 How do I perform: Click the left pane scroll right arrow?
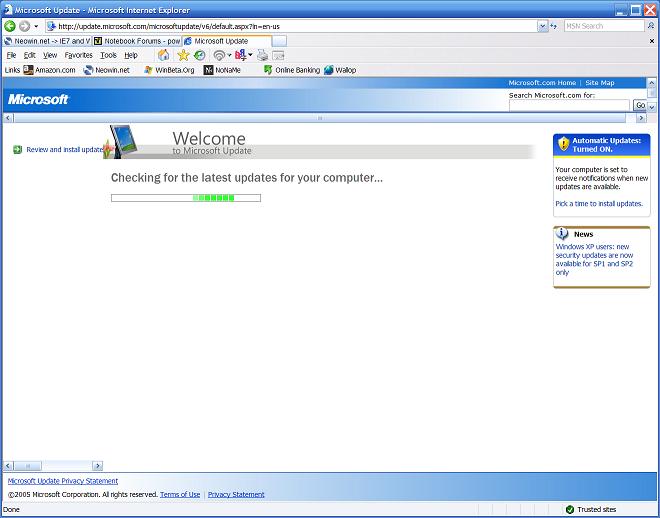click(98, 466)
